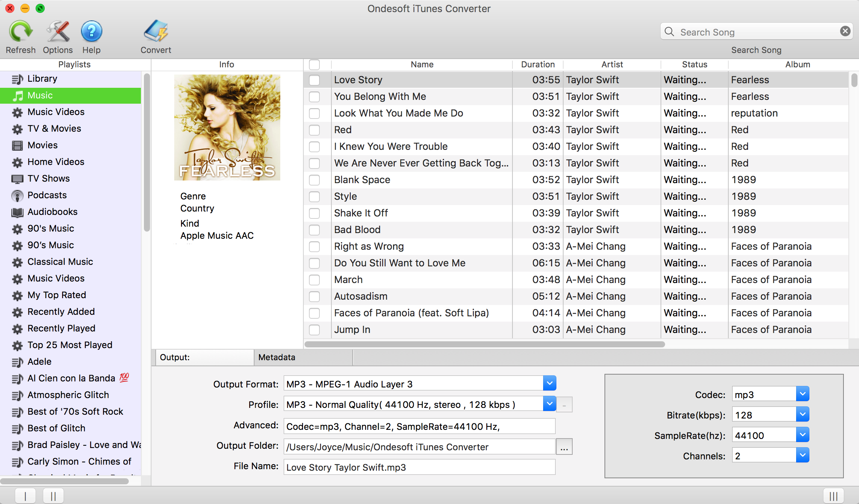Click the pause playback control button
The image size is (859, 504).
point(53,495)
